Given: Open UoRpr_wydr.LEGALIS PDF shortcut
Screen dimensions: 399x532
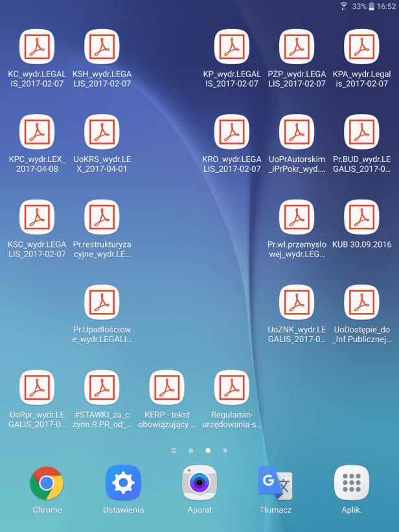Looking at the screenshot, I should pos(37,387).
